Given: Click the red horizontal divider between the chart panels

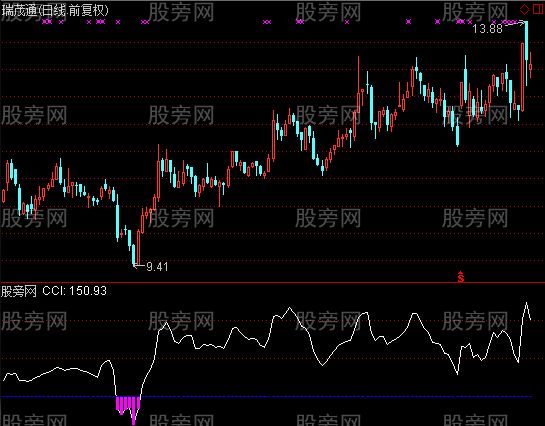Looking at the screenshot, I should click(x=272, y=283).
